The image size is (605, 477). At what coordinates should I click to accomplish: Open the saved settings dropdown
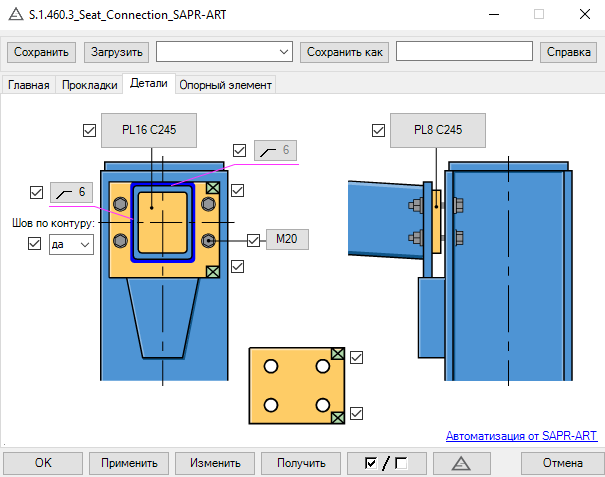coord(224,52)
